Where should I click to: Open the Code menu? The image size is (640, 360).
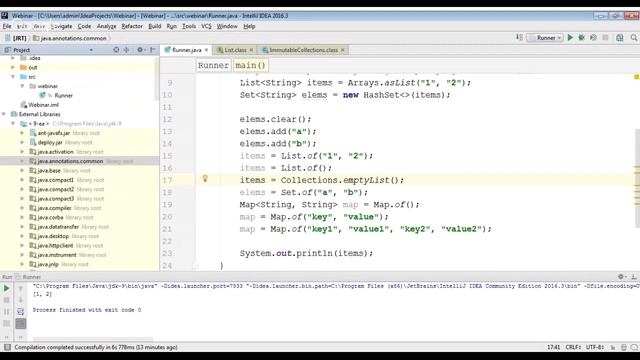[84, 26]
